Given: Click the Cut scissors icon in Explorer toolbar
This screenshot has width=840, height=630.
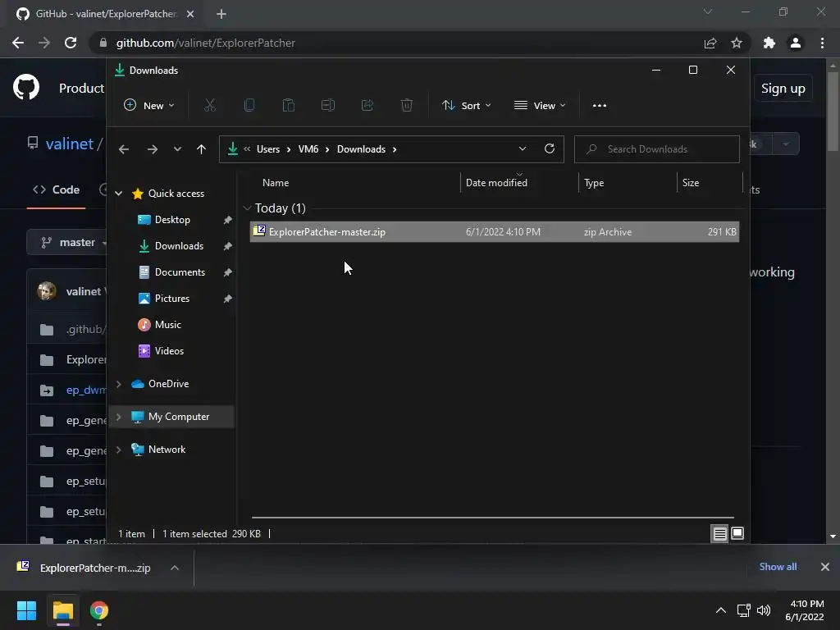Looking at the screenshot, I should 210,106.
